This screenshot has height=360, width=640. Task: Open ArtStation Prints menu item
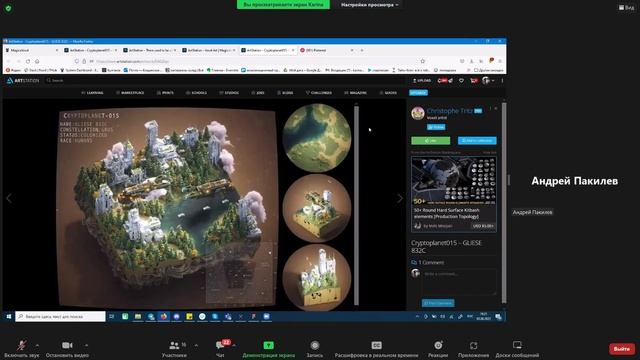pos(165,93)
